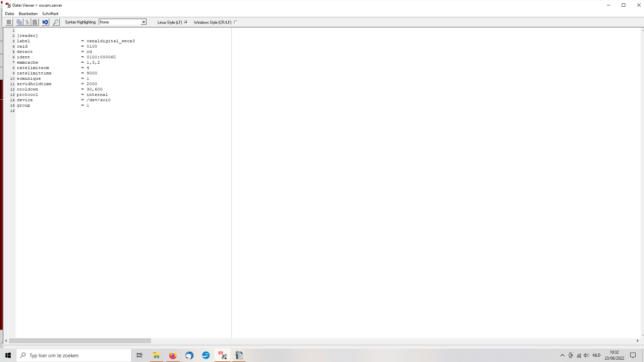The height and width of the screenshot is (362, 644).
Task: Click the value canaldigital_seca3
Action: 111,41
